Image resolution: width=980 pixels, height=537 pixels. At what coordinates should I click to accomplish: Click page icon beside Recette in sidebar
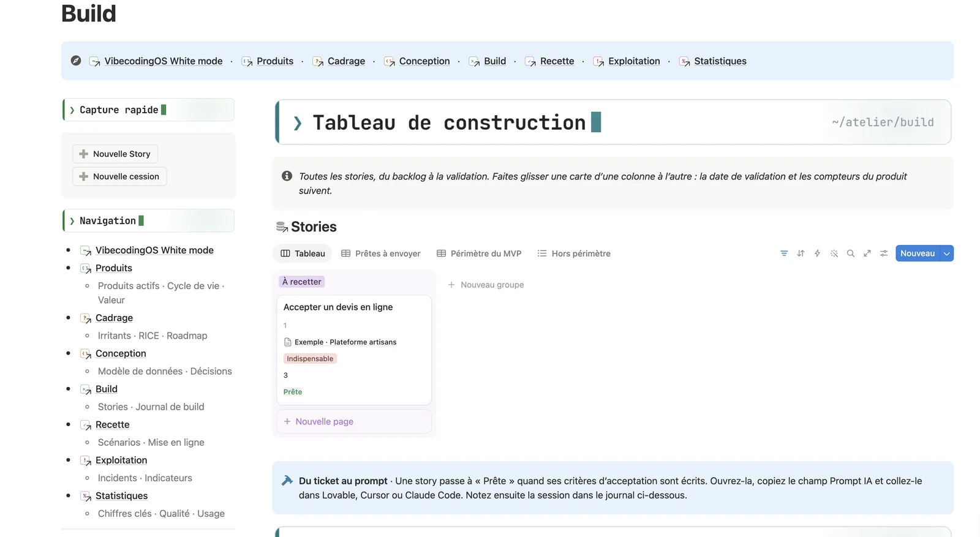[86, 425]
